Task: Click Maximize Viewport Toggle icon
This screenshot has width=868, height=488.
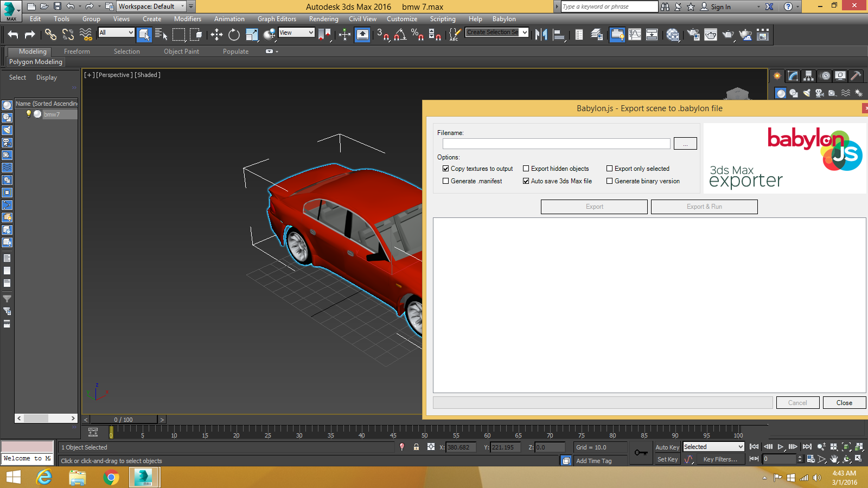Action: [858, 459]
